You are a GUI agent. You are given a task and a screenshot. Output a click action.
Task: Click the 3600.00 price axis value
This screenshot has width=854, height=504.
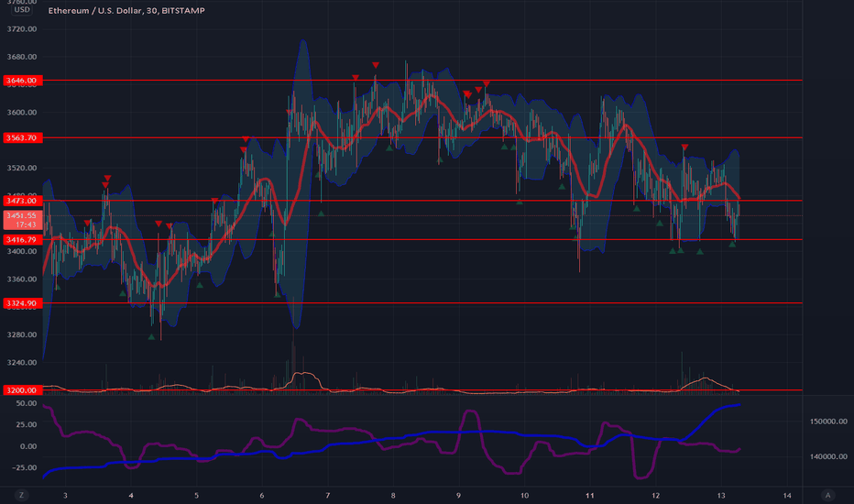click(x=22, y=112)
